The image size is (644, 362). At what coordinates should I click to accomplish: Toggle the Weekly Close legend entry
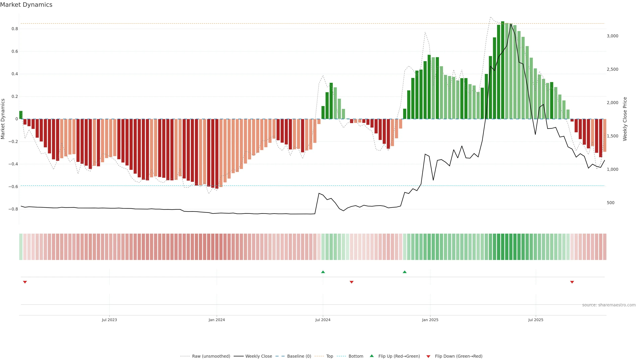(x=258, y=356)
